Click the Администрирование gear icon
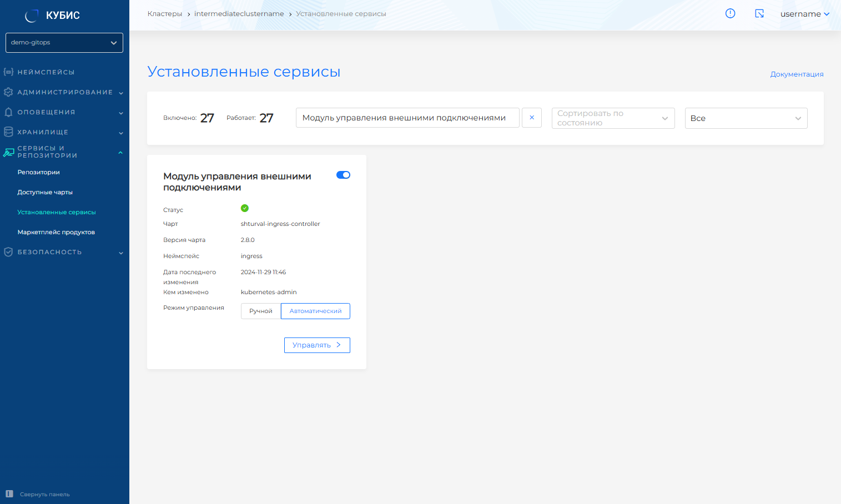 pos(8,92)
